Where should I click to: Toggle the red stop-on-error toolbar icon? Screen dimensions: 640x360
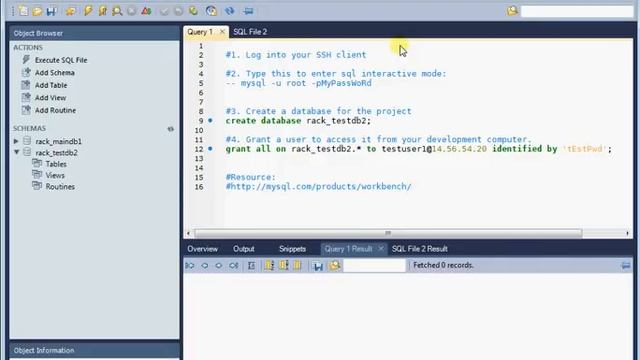click(x=146, y=11)
